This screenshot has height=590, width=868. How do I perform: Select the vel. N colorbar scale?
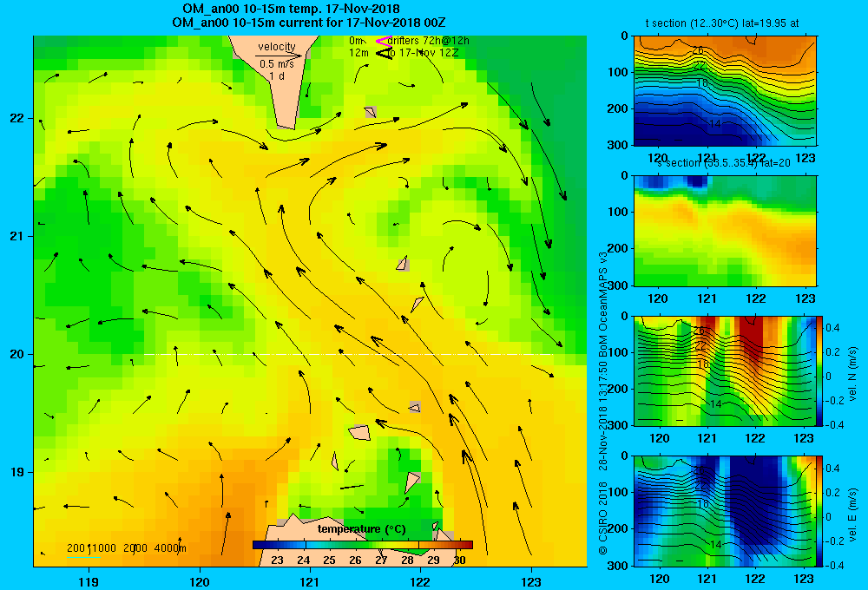[819, 370]
